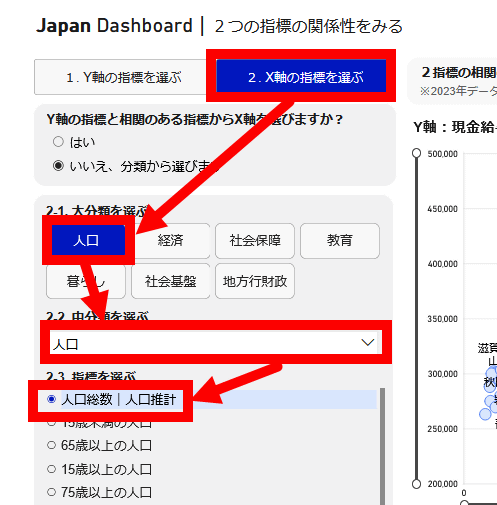Image resolution: width=497 pixels, height=505 pixels.
Task: Select the 地方行財政 category button
Action: pos(255,281)
